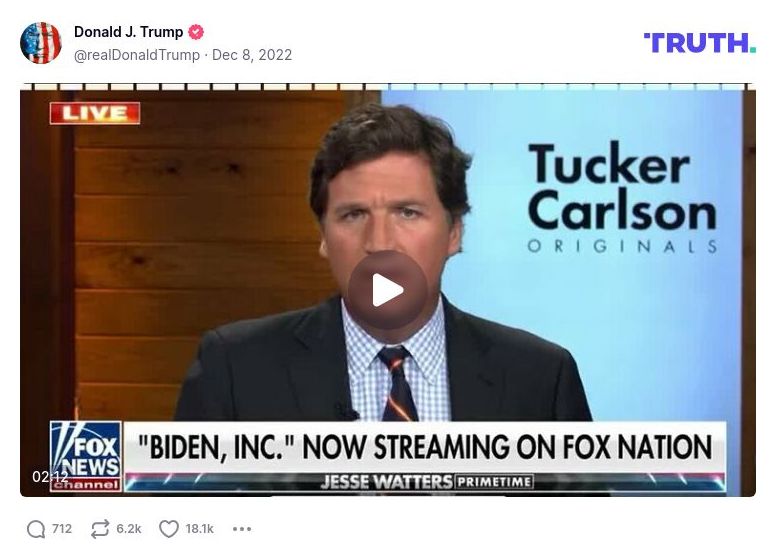Viewport: 777px width, 559px height.
Task: Click the TRUTH logo
Action: (x=700, y=43)
